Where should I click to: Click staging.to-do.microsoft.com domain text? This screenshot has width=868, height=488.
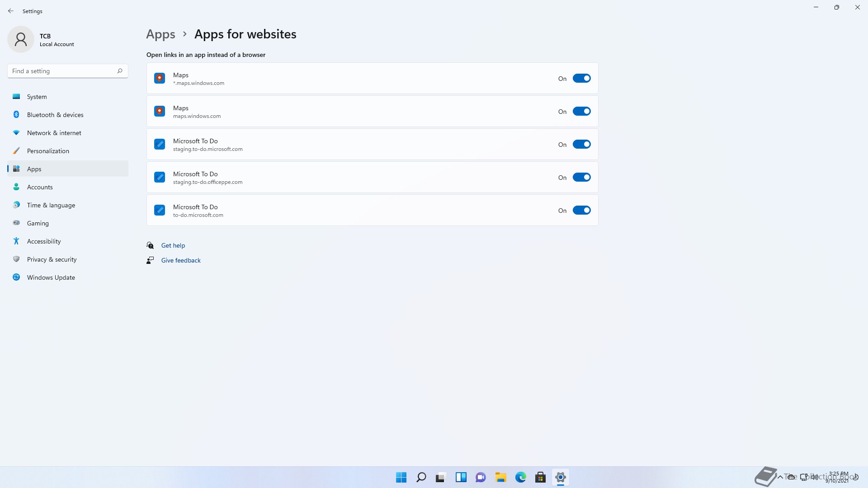pyautogui.click(x=208, y=149)
